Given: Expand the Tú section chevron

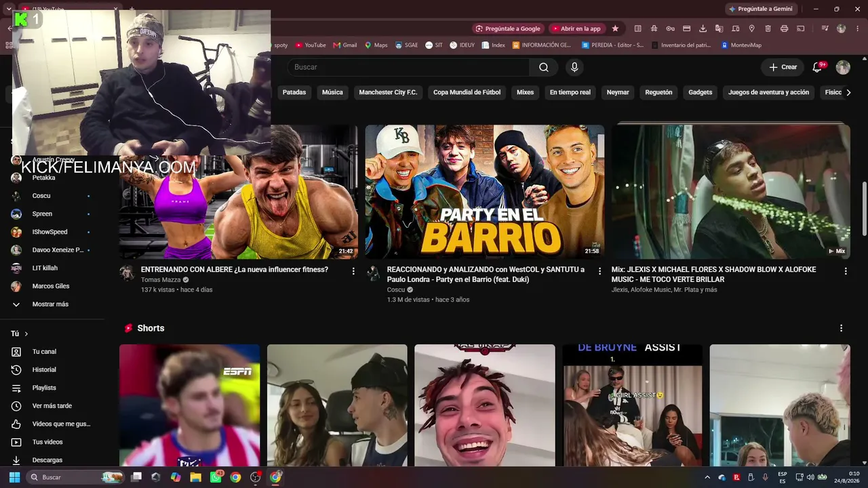Looking at the screenshot, I should [26, 333].
